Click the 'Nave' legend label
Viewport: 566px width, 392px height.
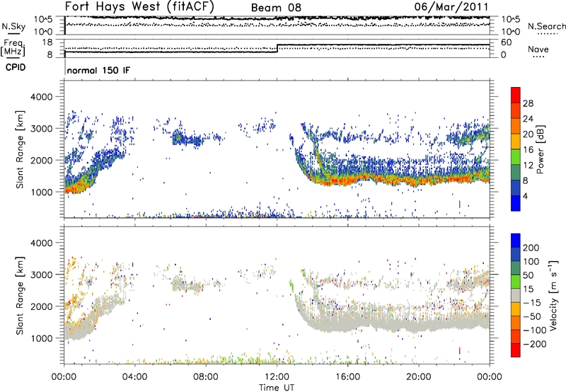click(538, 49)
